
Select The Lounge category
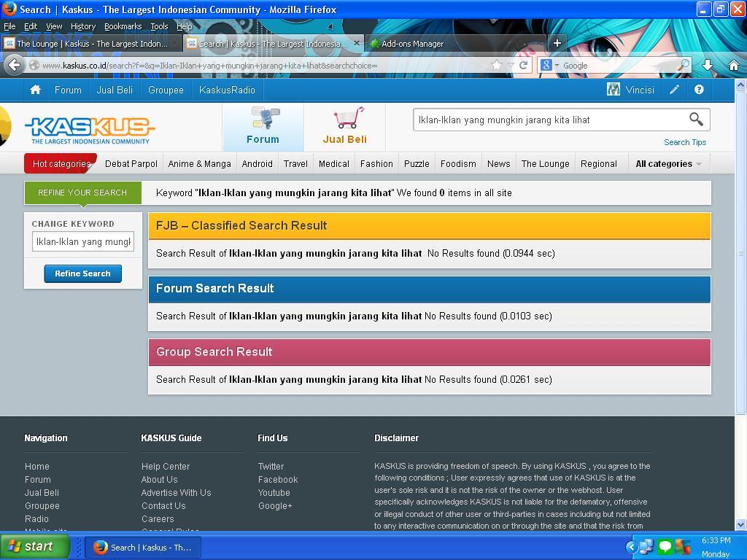click(546, 164)
